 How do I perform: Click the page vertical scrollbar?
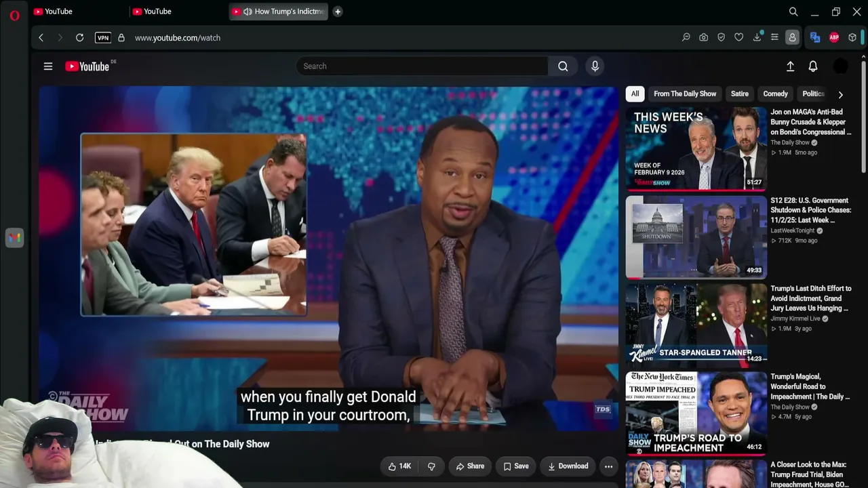click(x=863, y=115)
